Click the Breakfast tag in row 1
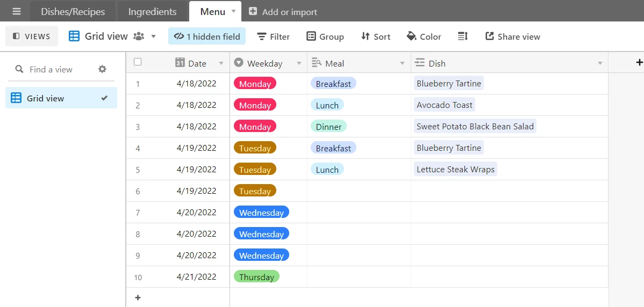 (333, 84)
